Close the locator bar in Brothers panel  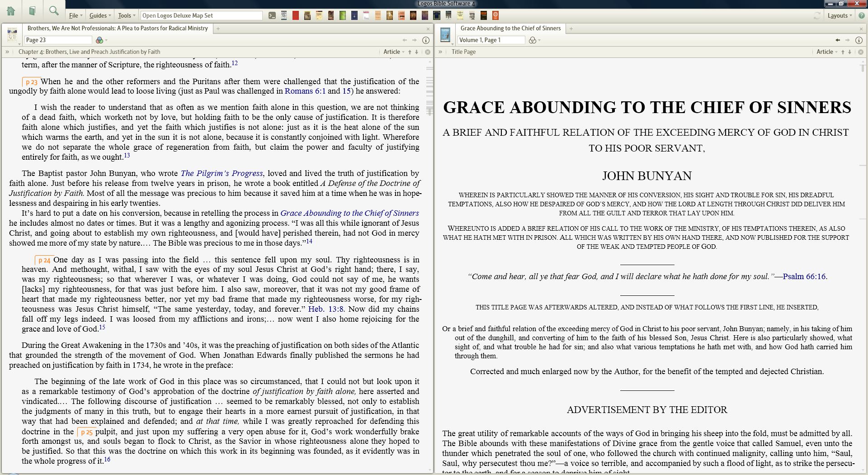pos(428,52)
